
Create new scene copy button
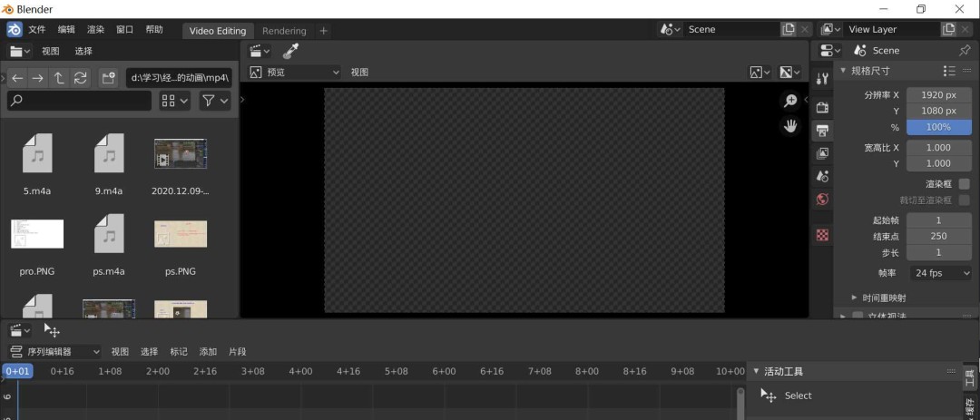(x=789, y=29)
